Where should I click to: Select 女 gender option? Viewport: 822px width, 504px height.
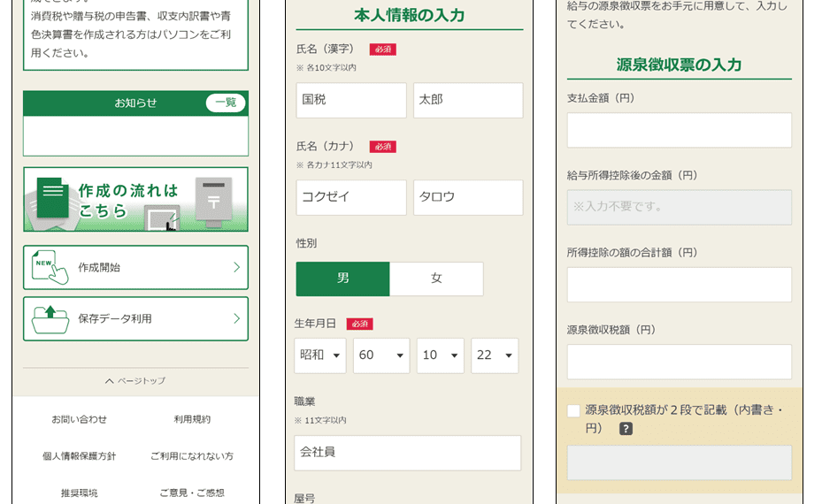436,279
